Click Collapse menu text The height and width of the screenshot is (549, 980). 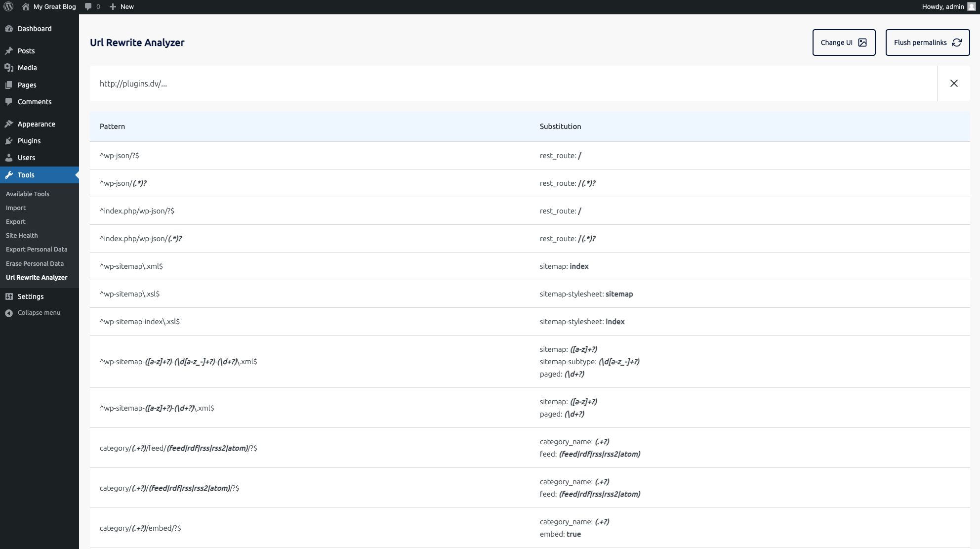39,313
